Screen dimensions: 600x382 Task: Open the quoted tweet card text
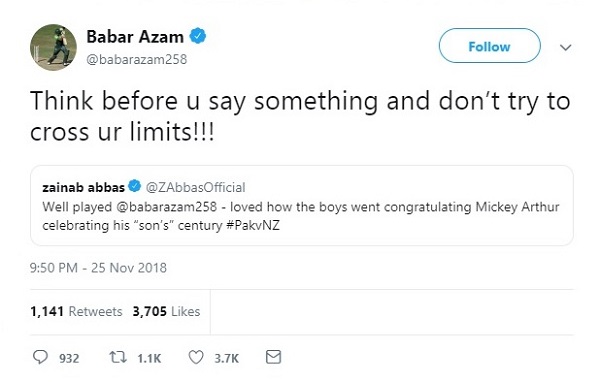tap(302, 216)
